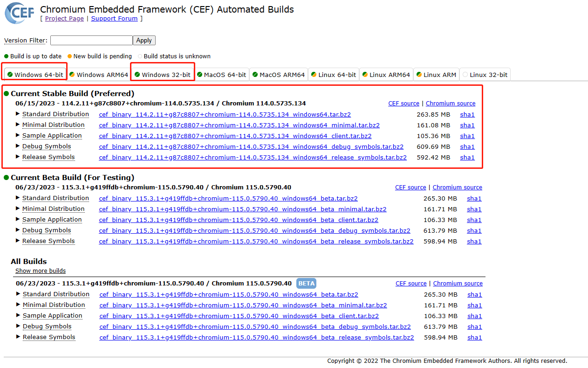This screenshot has width=588, height=368.
Task: Open sha1 for Current Beta Release Symbols
Action: (474, 242)
